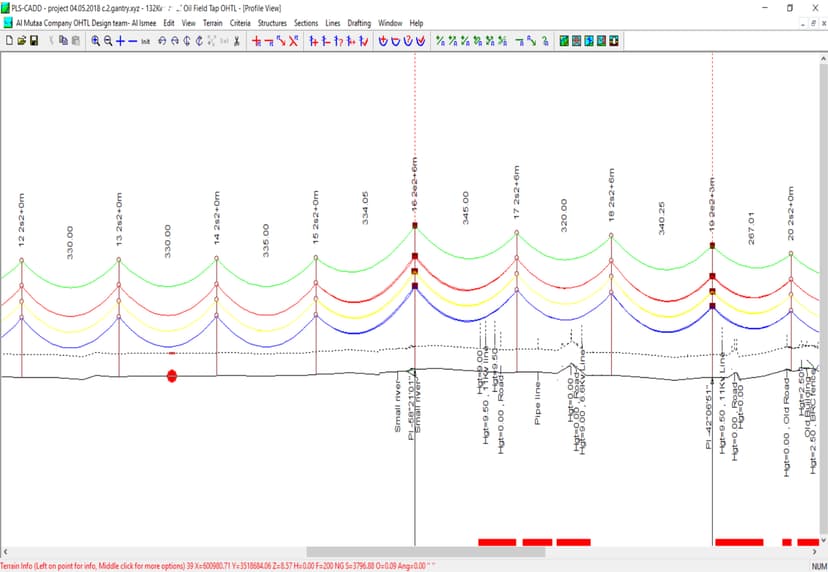Screen dimensions: 828x572
Task: Open the Terrain menu
Action: (213, 22)
